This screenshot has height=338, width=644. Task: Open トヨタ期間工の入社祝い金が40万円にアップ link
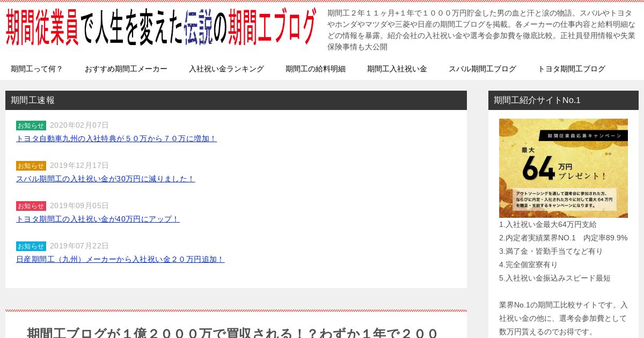[x=98, y=219]
